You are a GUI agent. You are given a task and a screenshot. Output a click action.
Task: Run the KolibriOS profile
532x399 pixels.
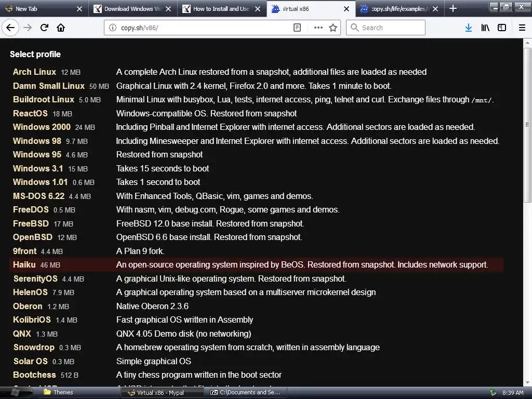click(x=32, y=320)
